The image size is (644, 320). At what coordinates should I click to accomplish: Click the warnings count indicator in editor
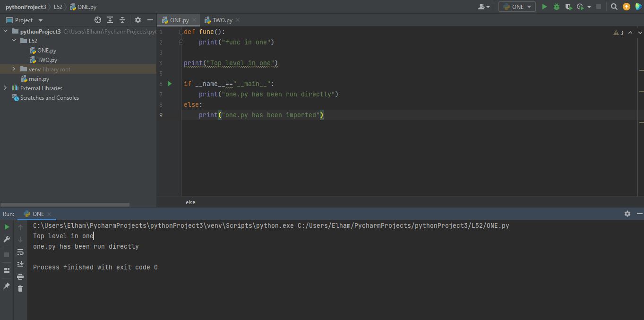(x=618, y=33)
